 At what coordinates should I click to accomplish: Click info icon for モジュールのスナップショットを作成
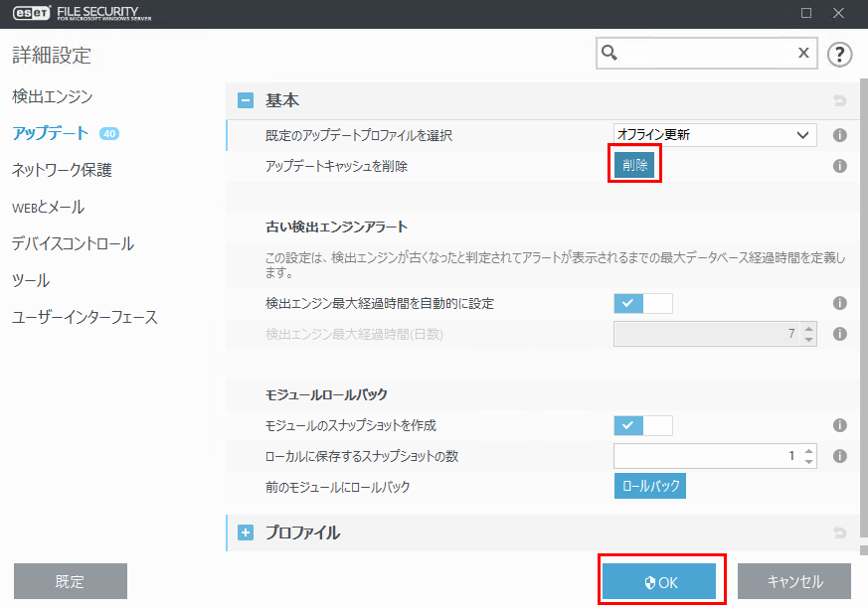(x=839, y=425)
